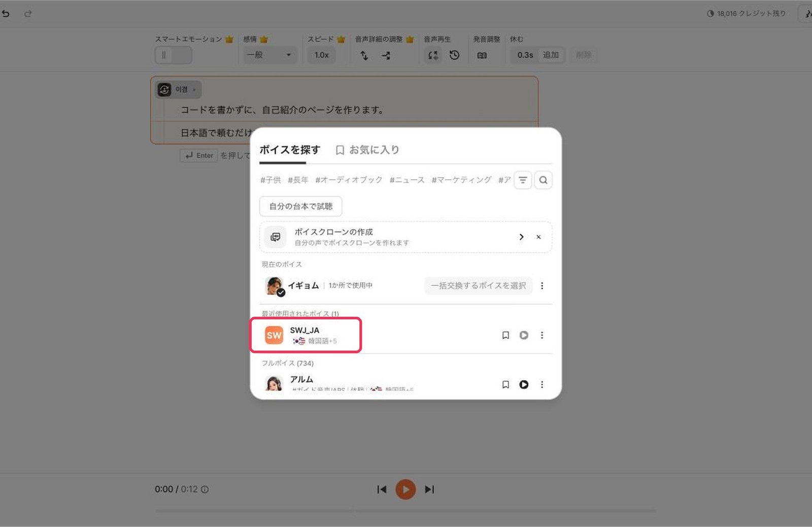The image size is (812, 527).
Task: Expand the ボイスクローンの作成 chevron
Action: [521, 237]
